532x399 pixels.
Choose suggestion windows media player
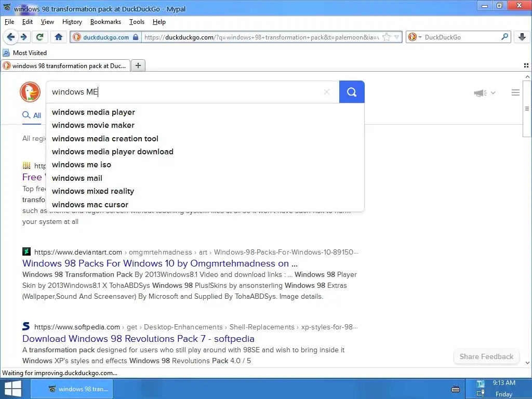[205, 112]
